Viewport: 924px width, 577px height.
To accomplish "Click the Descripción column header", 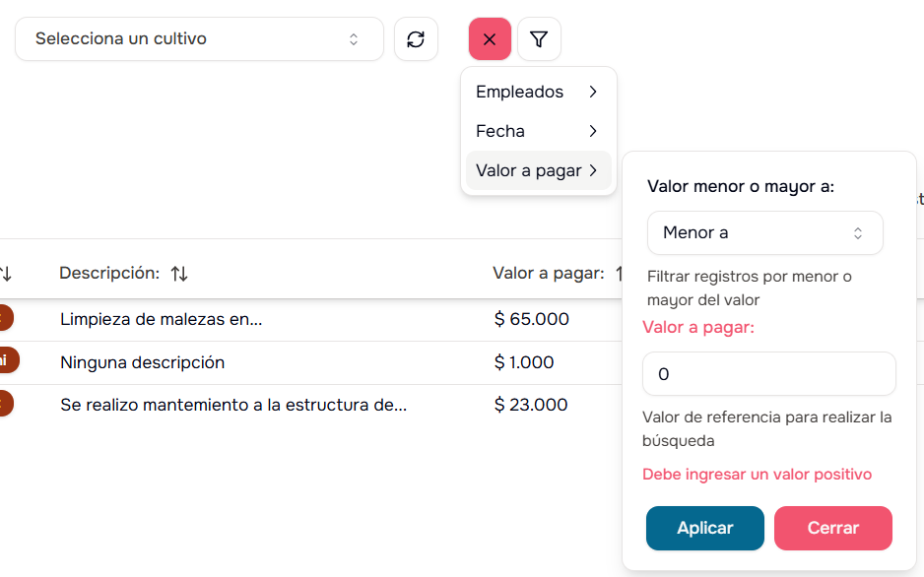I will pyautogui.click(x=108, y=274).
